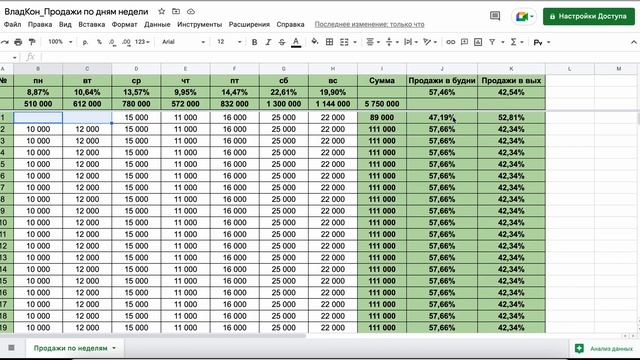
Task: Open the Вид menu
Action: point(65,24)
